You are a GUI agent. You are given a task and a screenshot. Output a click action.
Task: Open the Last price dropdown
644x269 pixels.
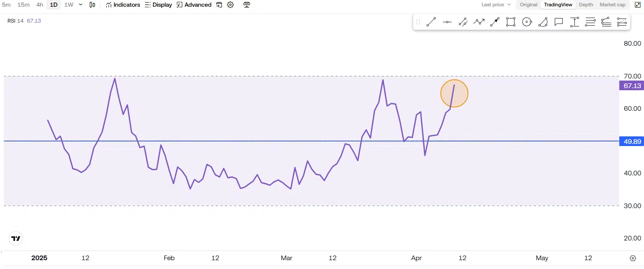(x=496, y=5)
